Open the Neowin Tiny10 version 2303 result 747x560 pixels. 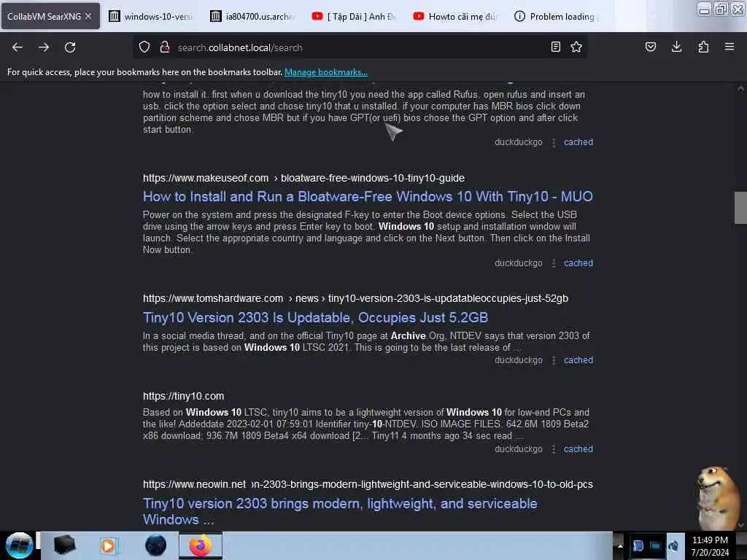(x=340, y=511)
